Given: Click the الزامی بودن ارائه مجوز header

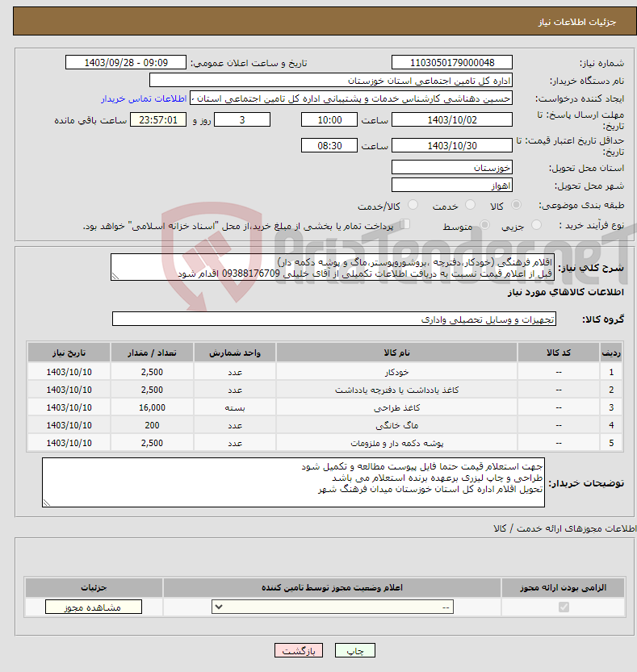Looking at the screenshot, I should [x=564, y=587].
